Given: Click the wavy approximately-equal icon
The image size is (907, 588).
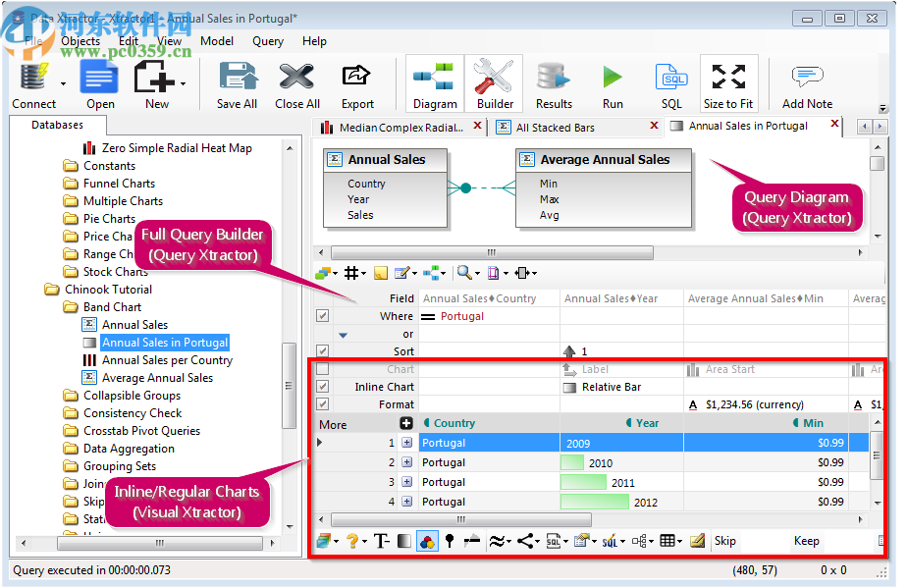Looking at the screenshot, I should [497, 541].
